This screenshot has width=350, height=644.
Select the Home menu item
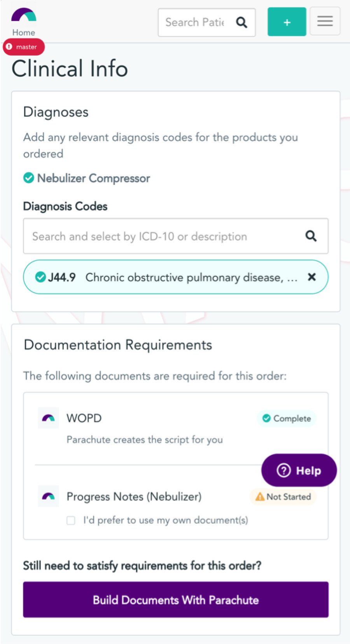click(x=23, y=32)
